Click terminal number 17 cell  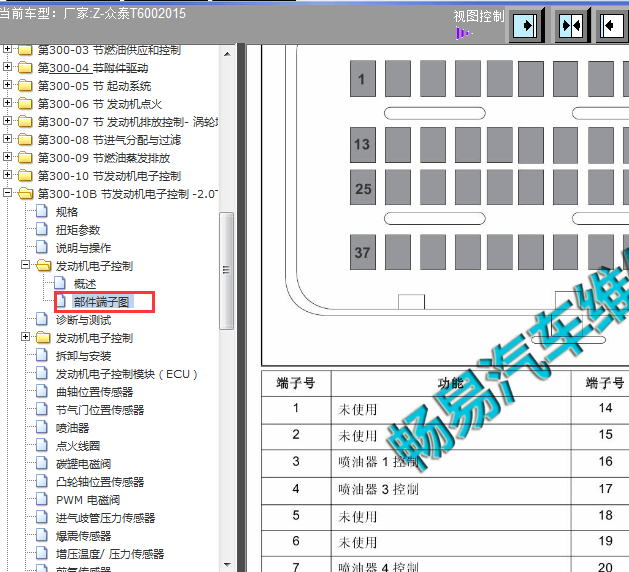point(601,490)
